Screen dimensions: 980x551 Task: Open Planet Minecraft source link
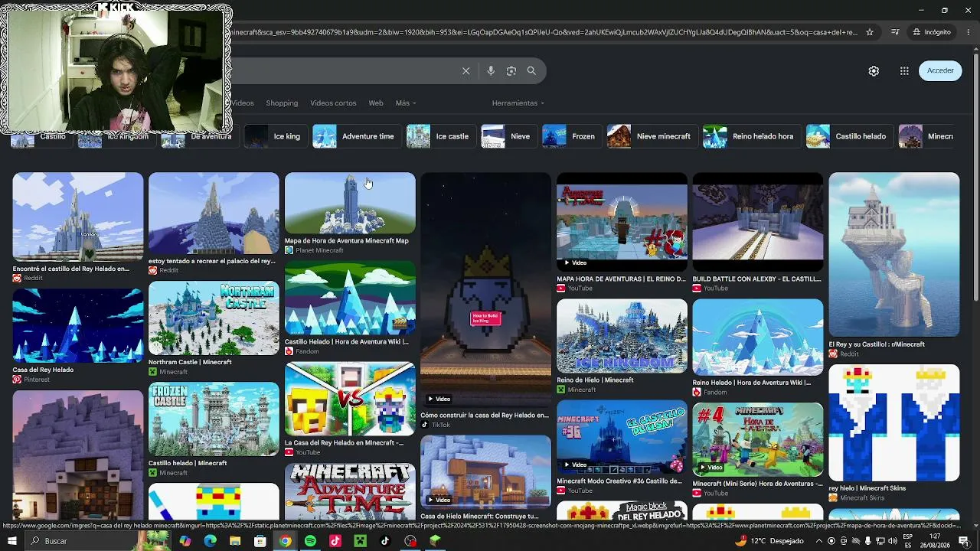point(319,250)
